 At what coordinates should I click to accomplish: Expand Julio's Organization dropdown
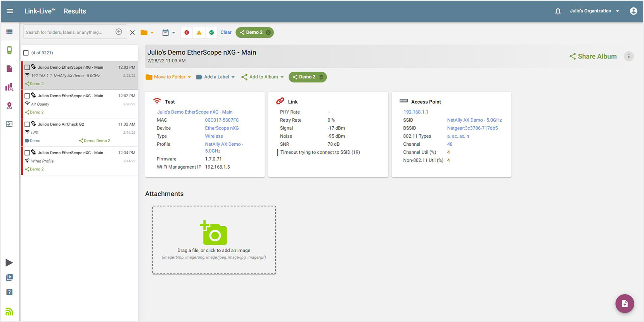tap(594, 11)
